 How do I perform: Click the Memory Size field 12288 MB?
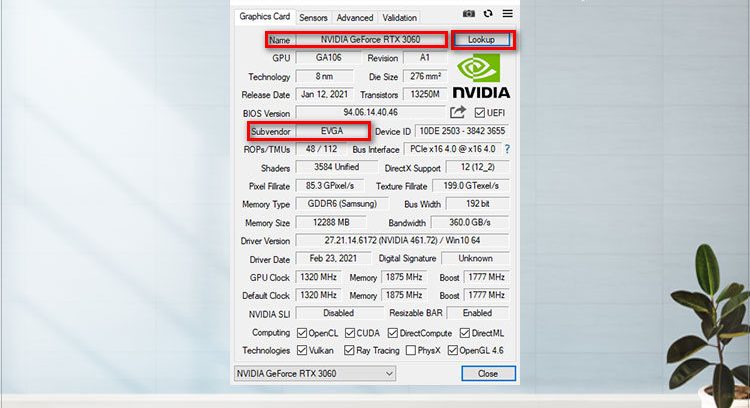click(331, 222)
